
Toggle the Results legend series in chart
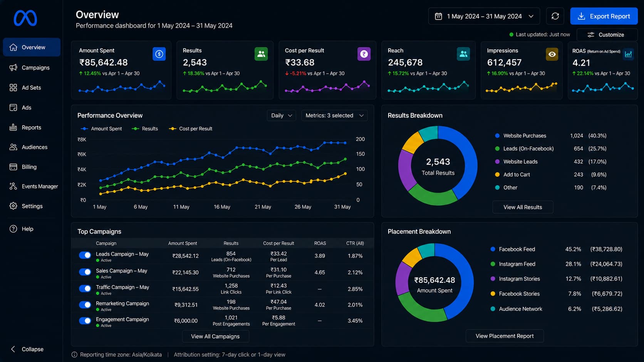[145, 129]
